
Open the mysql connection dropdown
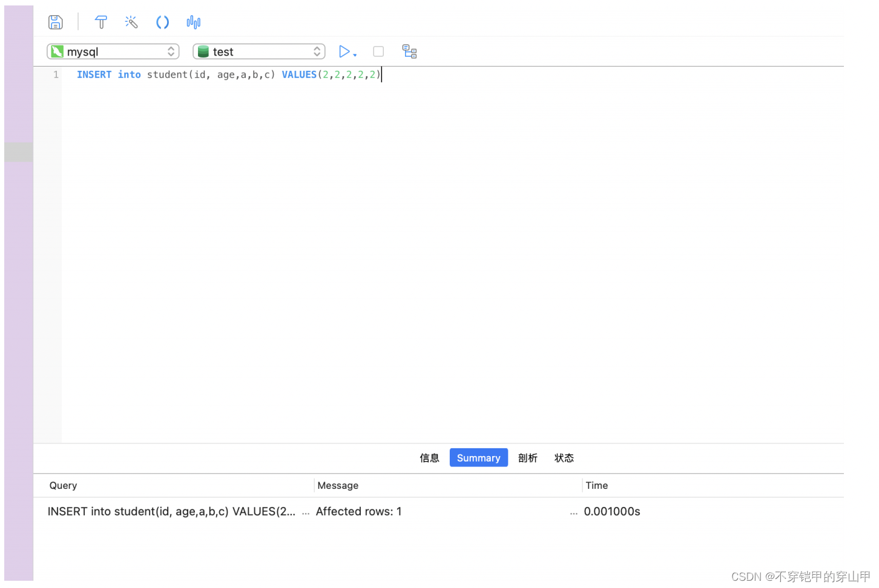tap(113, 51)
